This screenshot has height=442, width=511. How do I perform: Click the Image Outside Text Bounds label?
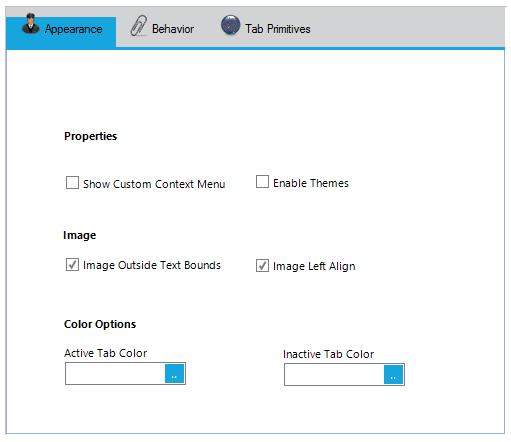tap(152, 265)
